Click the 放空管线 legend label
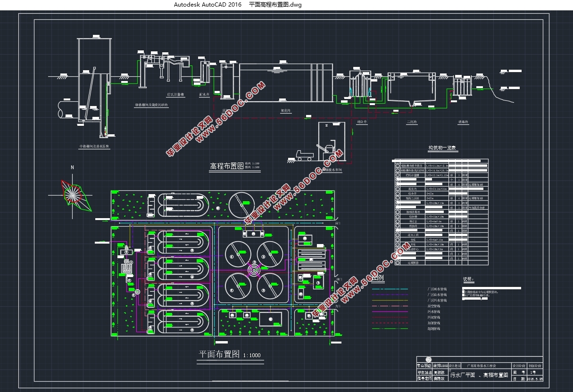 [433, 306]
